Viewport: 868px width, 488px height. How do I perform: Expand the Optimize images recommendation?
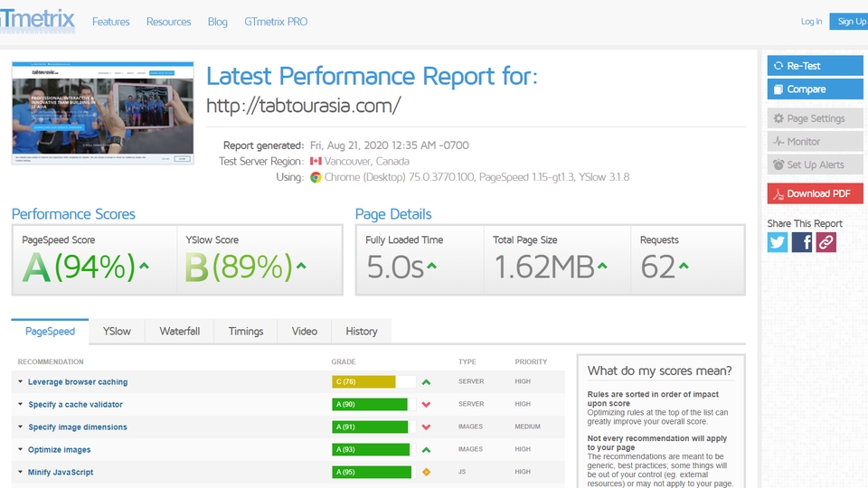click(59, 450)
